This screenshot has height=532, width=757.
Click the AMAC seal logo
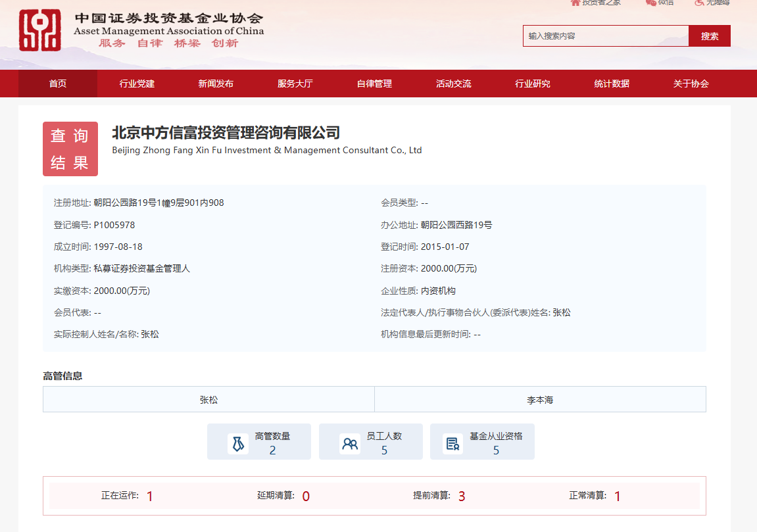pos(39,30)
